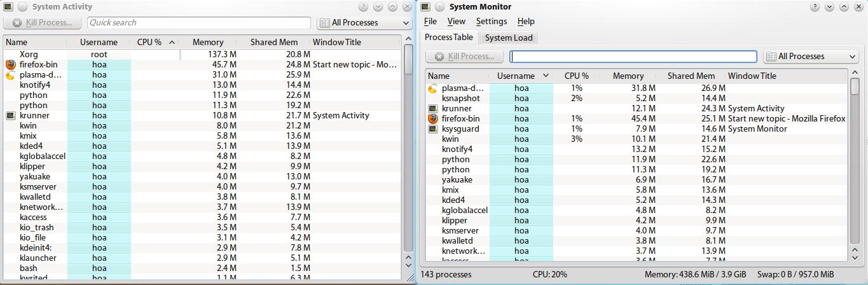
Task: Open the Settings menu
Action: click(491, 22)
